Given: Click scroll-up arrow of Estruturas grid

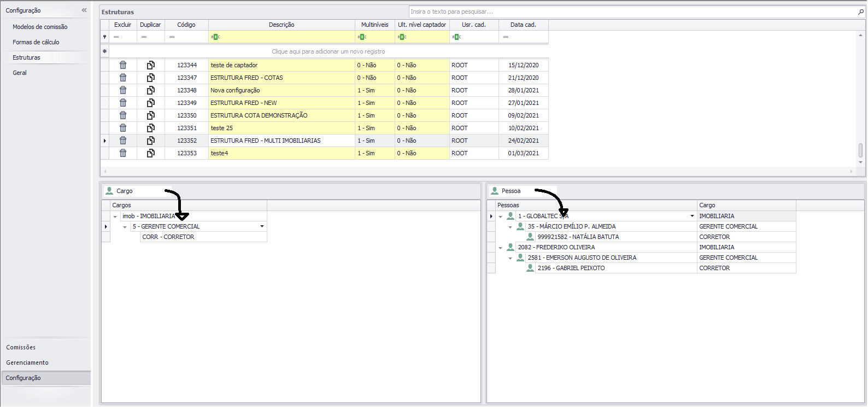Looking at the screenshot, I should point(860,35).
